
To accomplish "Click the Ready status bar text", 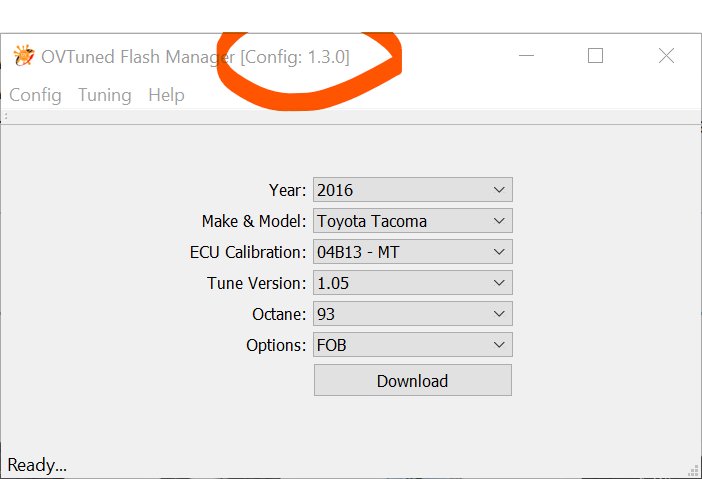I will tap(37, 466).
